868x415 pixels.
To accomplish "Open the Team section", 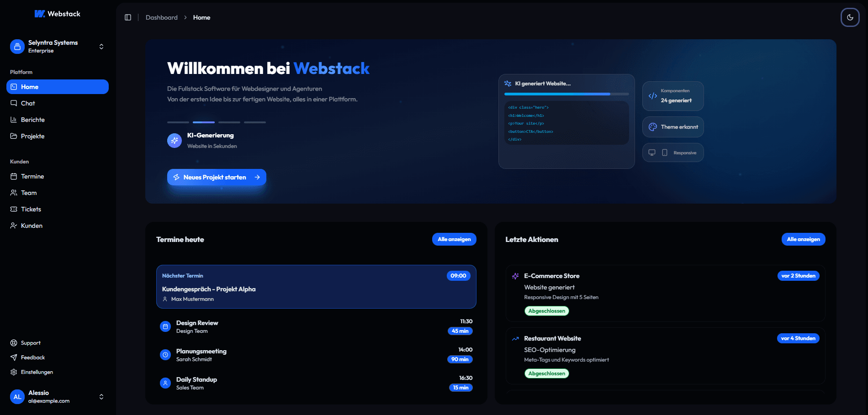I will point(28,193).
